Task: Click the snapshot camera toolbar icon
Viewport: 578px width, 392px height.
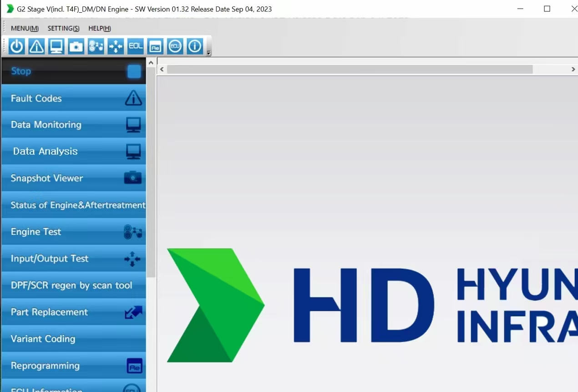Action: tap(76, 46)
